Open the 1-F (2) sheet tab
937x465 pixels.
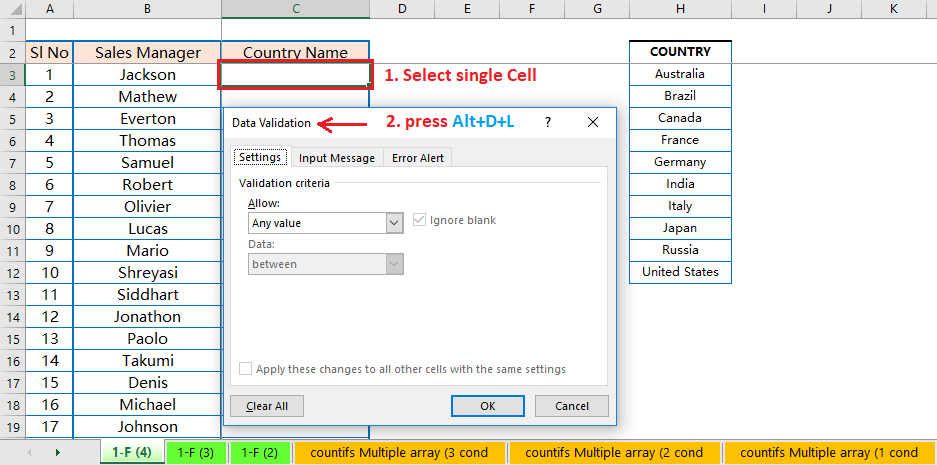260,452
